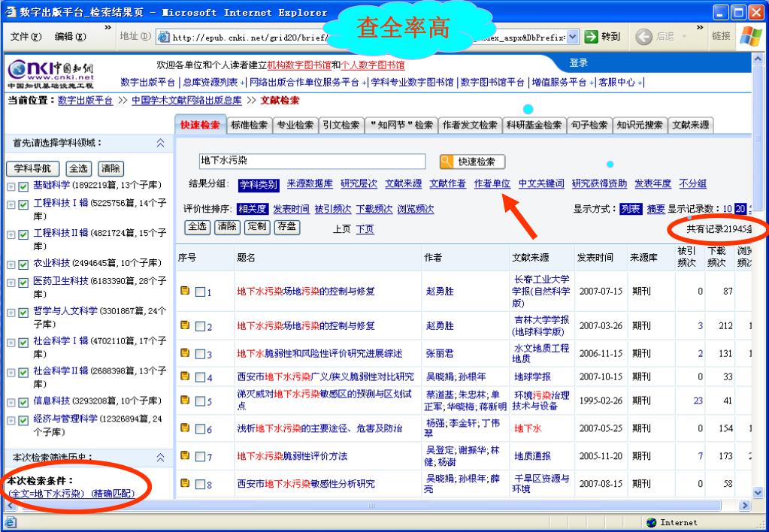Click the 后退 back button
Viewport: 769px width, 532px height.
tap(654, 36)
